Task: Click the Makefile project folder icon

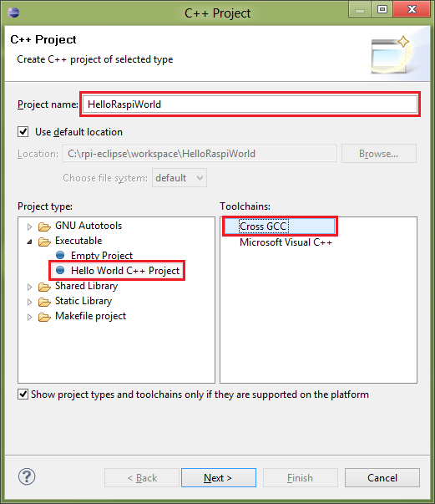Action: pos(44,317)
